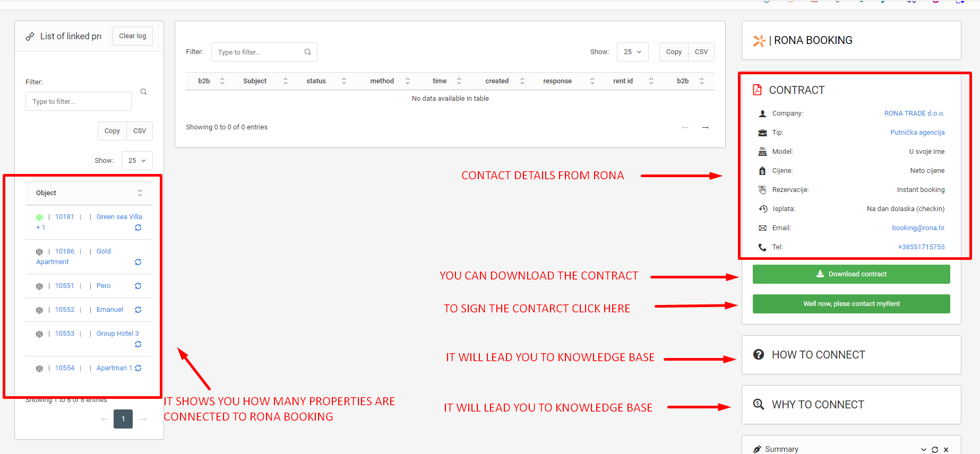
Task: Click the +1 under Green sea Villa
Action: (41, 228)
